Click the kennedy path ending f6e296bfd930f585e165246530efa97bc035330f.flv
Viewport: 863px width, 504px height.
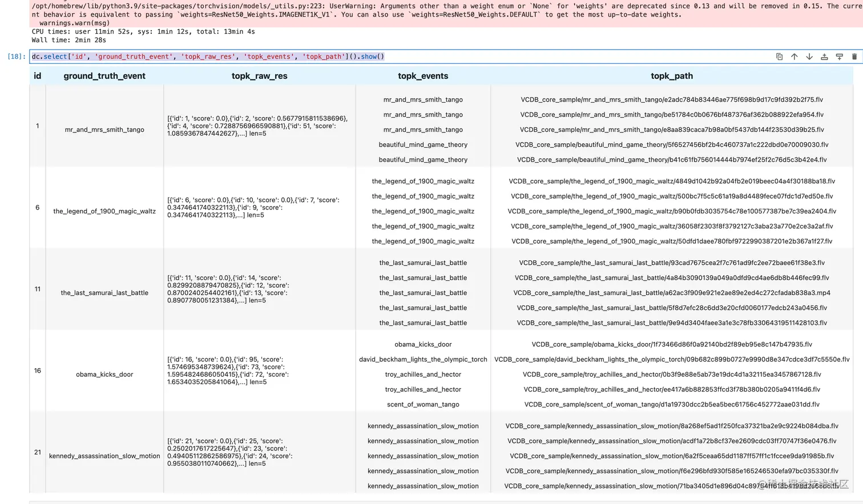[672, 471]
